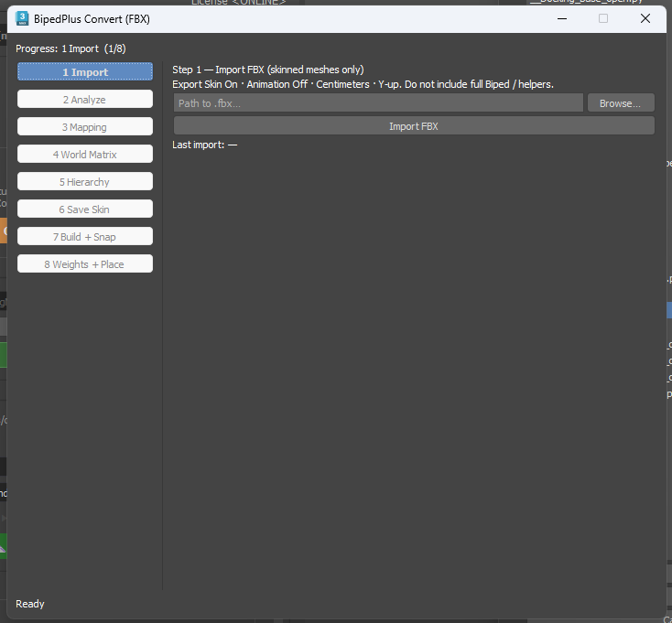Go to 7 Build + Snap step
The image size is (672, 623).
tap(85, 236)
